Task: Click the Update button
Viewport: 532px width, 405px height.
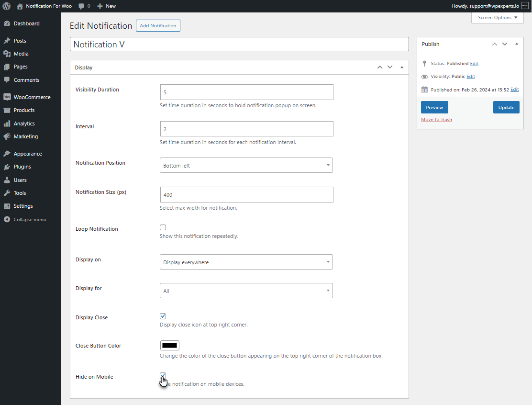Action: click(x=506, y=107)
